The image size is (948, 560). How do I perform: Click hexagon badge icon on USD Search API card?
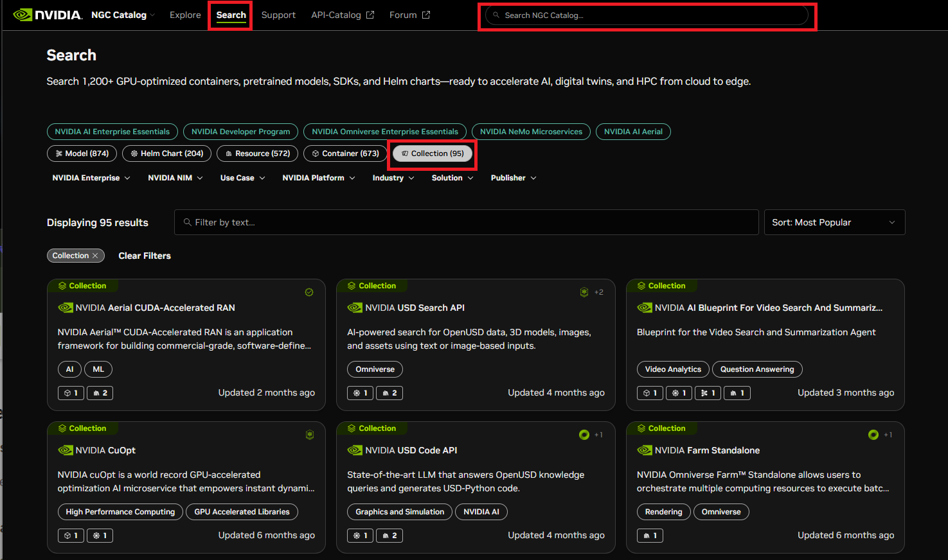click(x=584, y=292)
